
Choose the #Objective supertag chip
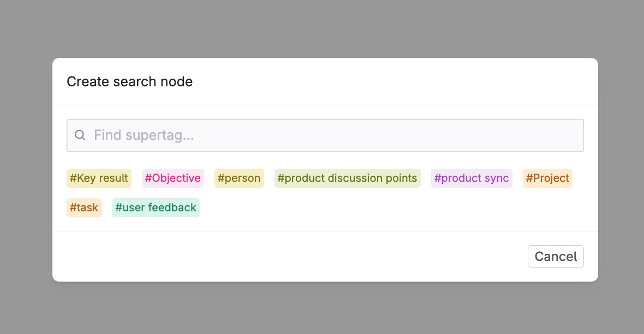coord(173,178)
